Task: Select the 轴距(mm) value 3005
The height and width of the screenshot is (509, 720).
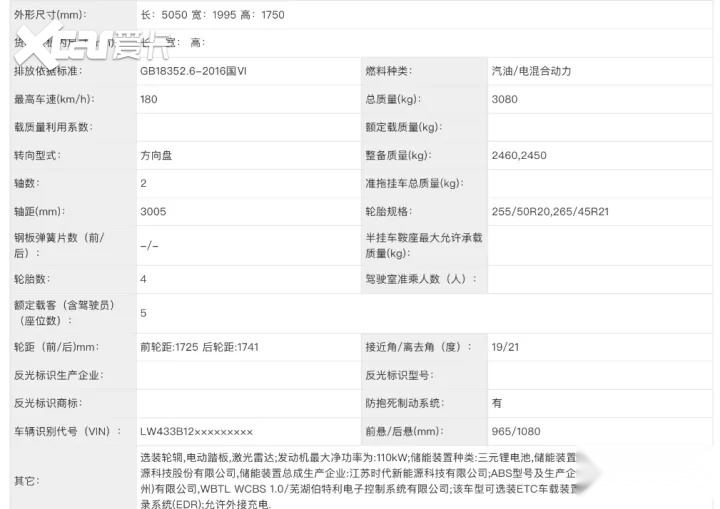Action: 152,212
